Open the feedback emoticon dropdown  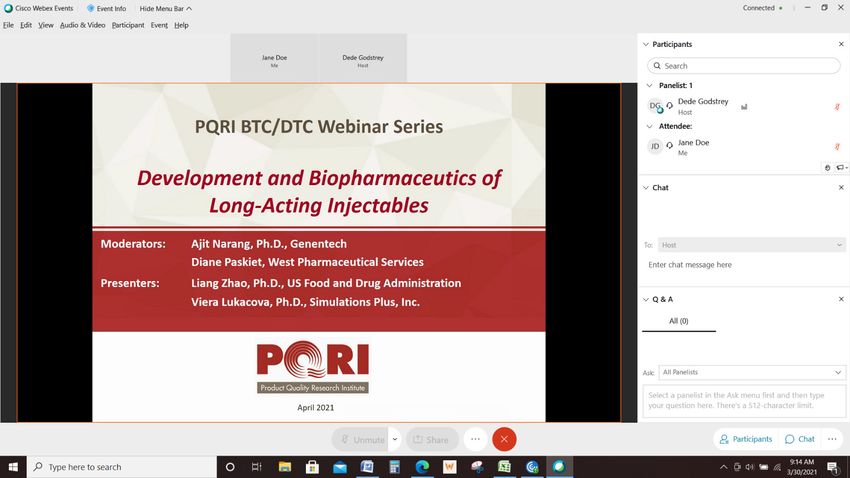point(842,168)
